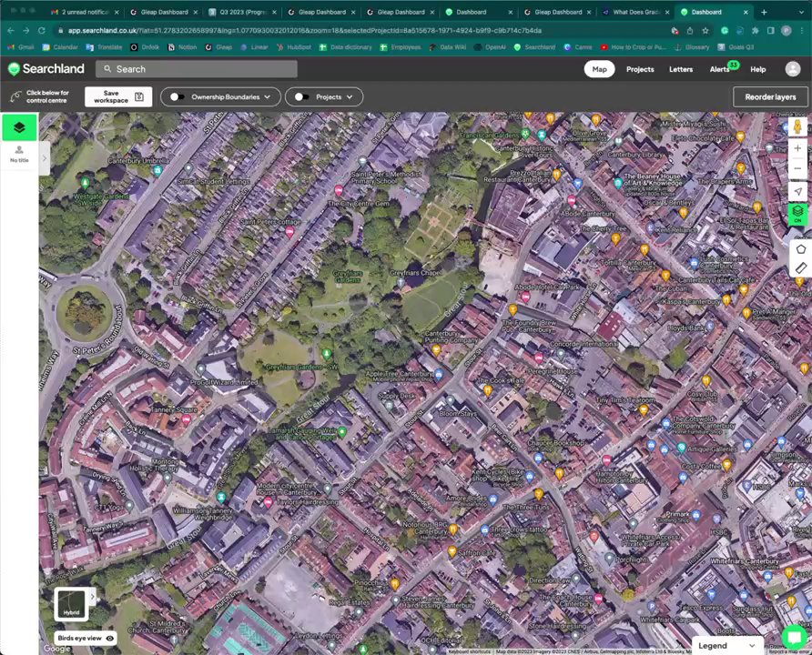Go to the Alerts menu item
Image resolution: width=812 pixels, height=655 pixels.
click(x=720, y=69)
